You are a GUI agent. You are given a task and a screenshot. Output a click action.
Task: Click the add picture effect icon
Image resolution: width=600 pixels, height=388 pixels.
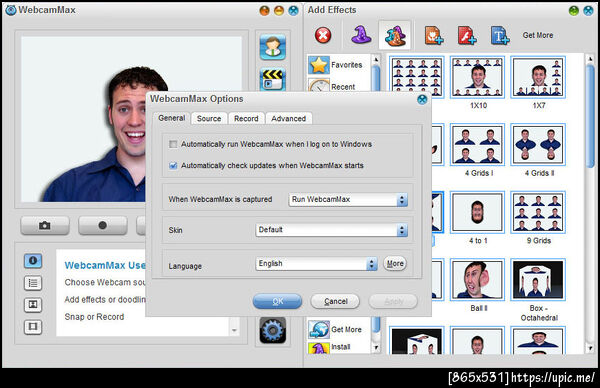(434, 35)
